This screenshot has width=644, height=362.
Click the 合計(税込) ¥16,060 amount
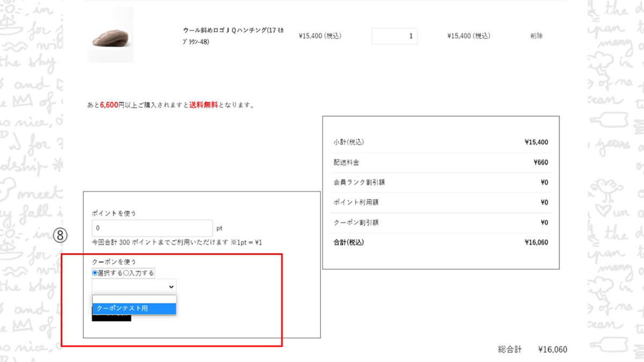(536, 242)
